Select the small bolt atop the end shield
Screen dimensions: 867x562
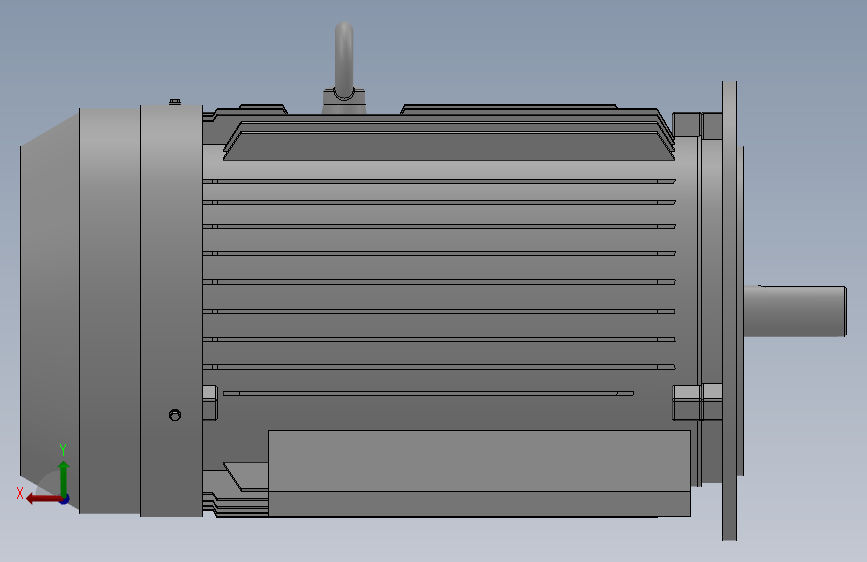pos(175,102)
